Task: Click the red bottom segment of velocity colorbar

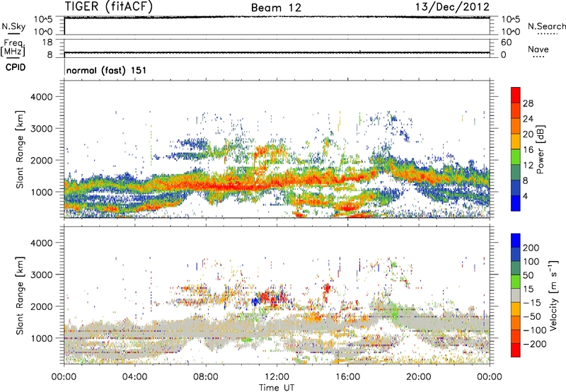Action: [516, 350]
